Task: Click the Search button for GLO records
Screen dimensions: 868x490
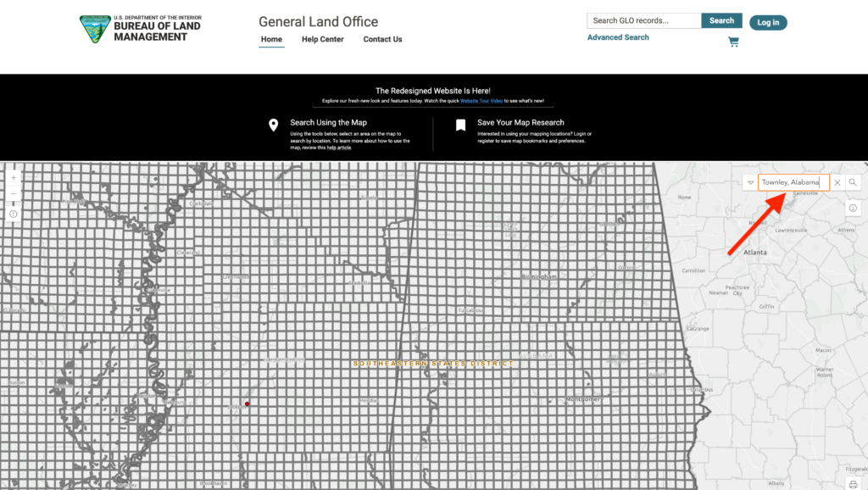Action: pyautogui.click(x=721, y=20)
